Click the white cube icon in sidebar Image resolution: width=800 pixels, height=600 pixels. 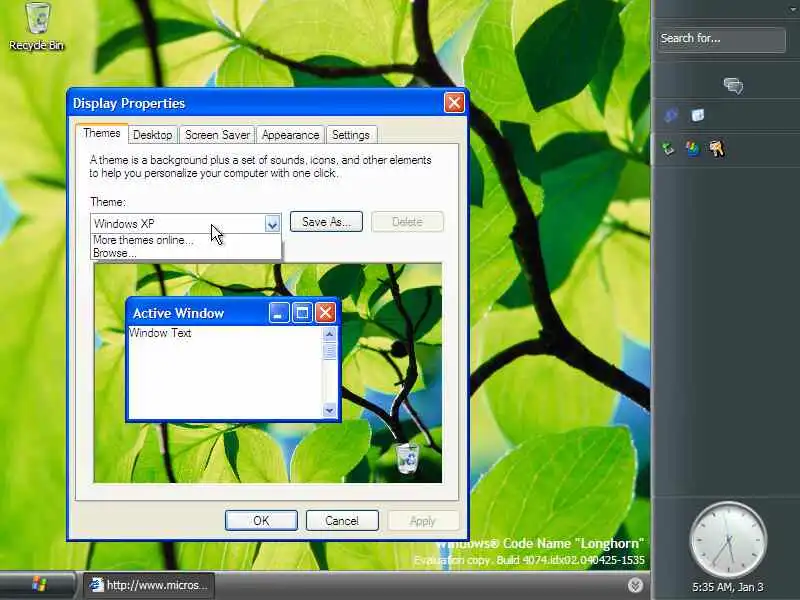pyautogui.click(x=697, y=115)
